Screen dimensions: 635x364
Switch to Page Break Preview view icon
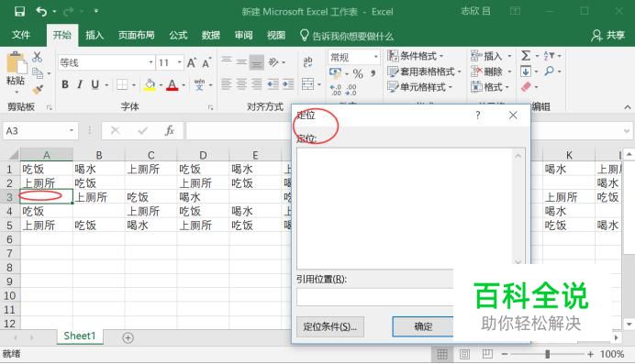click(x=487, y=354)
